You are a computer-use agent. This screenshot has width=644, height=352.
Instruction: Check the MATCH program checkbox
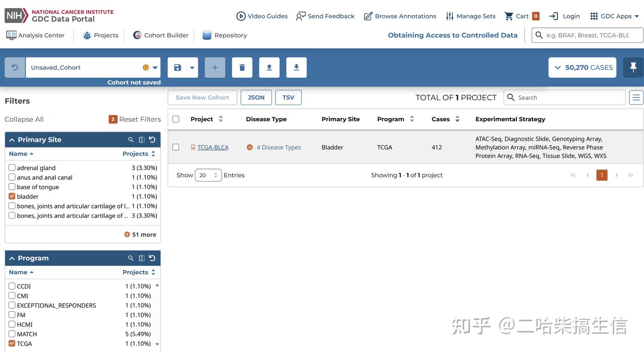(12, 334)
